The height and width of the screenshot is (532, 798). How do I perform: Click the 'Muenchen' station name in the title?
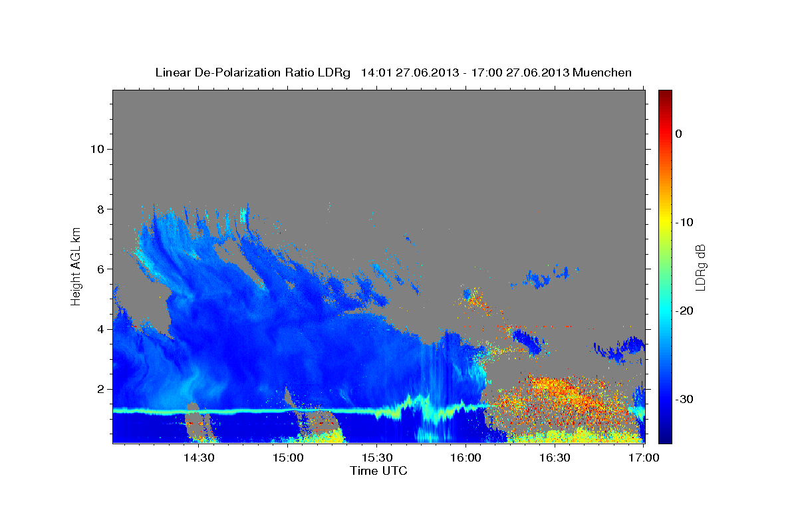coord(602,72)
